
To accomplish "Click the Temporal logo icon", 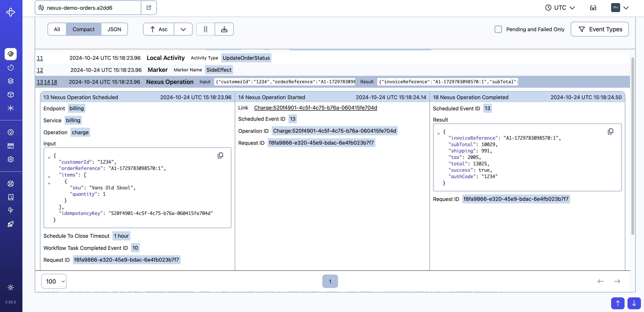I will click(x=11, y=12).
